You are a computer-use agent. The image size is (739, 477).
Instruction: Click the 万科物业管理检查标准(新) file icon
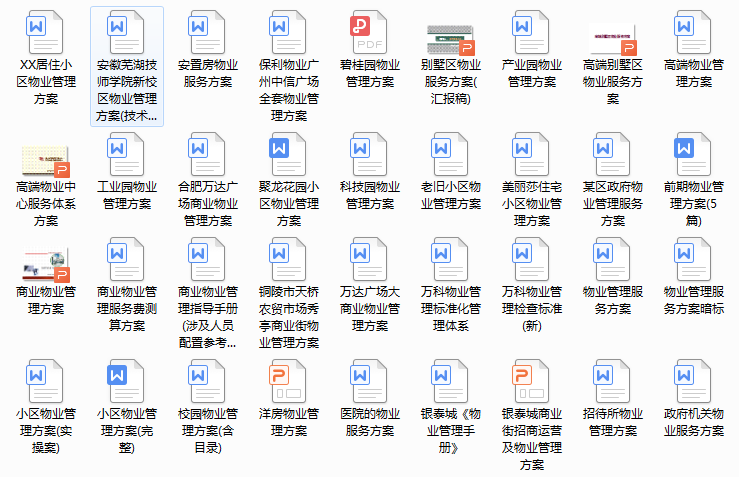(x=532, y=259)
